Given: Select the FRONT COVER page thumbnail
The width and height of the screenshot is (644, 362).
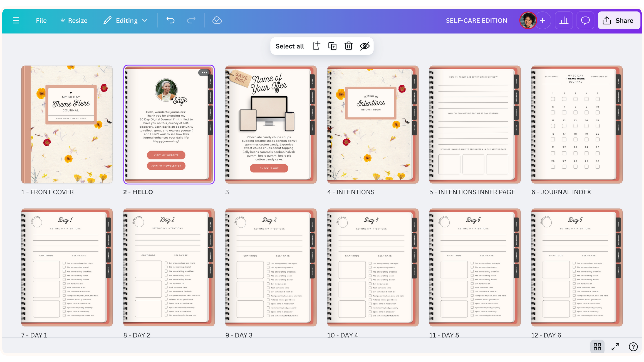Looking at the screenshot, I should (x=67, y=124).
